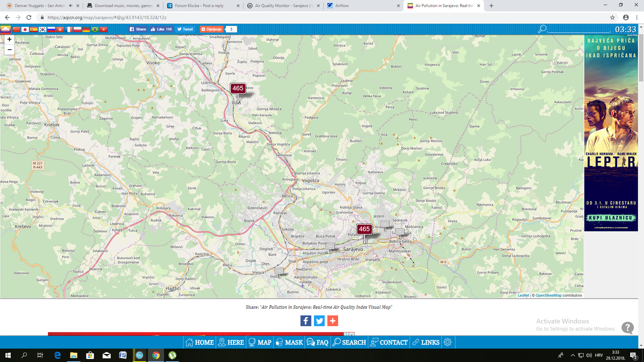Select the French flag language icon

click(x=69, y=29)
